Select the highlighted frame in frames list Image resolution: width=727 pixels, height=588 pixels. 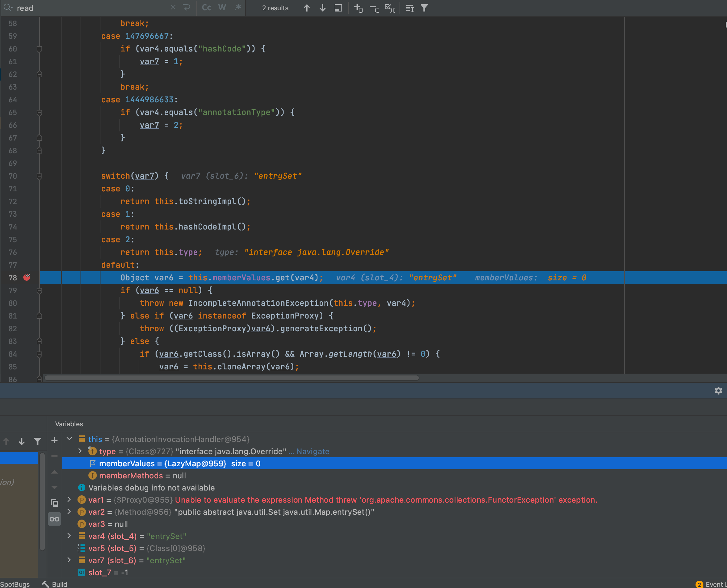click(19, 458)
